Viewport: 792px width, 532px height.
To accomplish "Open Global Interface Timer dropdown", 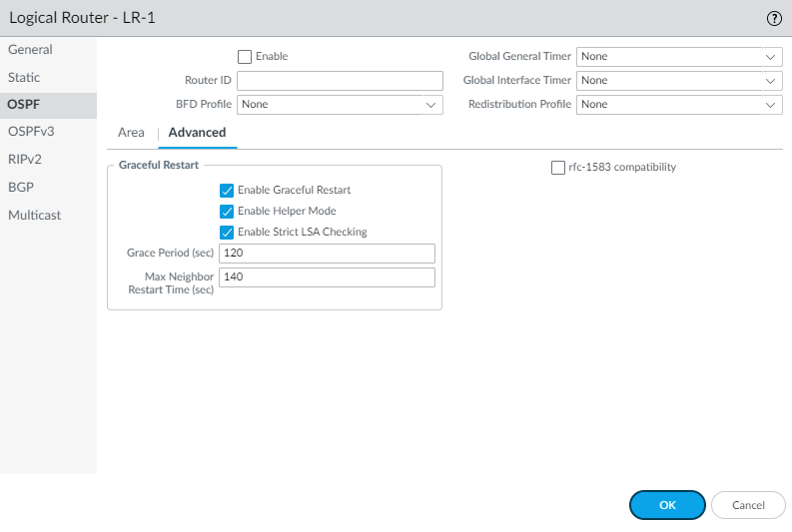I will coord(679,81).
